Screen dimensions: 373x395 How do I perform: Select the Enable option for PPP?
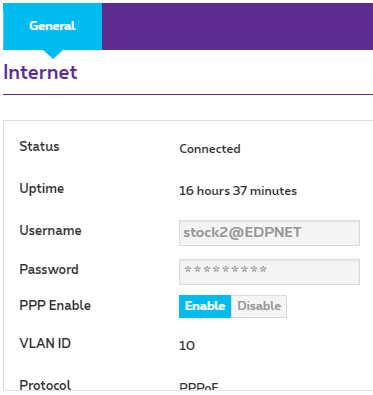pyautogui.click(x=205, y=306)
